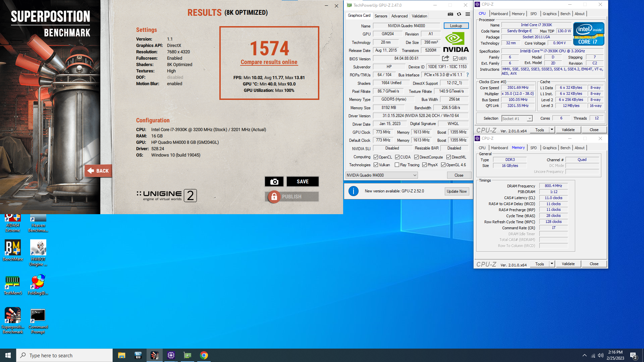Screen dimensions: 644x362
Task: Expand Tools dropdown arrow in upper CPU-Z
Action: click(552, 130)
